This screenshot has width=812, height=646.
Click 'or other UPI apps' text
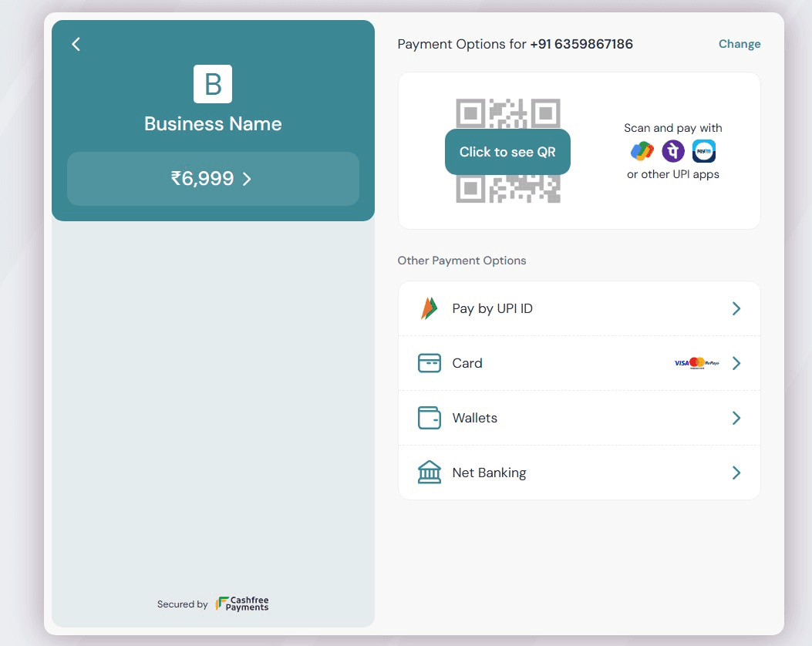(672, 174)
